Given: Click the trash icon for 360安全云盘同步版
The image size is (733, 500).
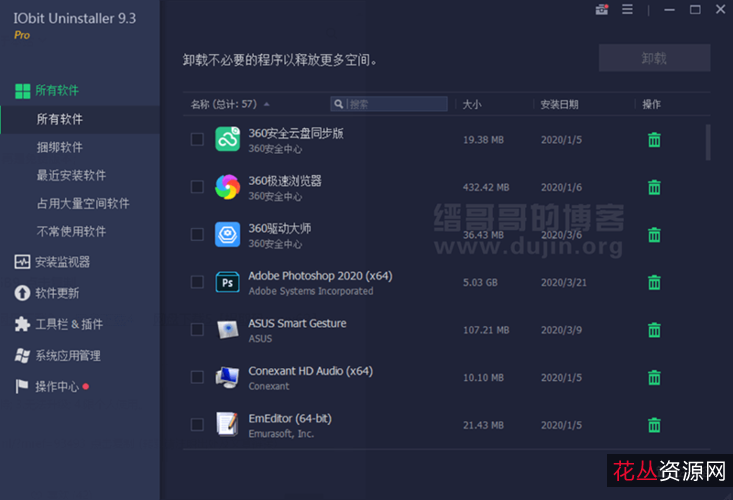Looking at the screenshot, I should (654, 140).
